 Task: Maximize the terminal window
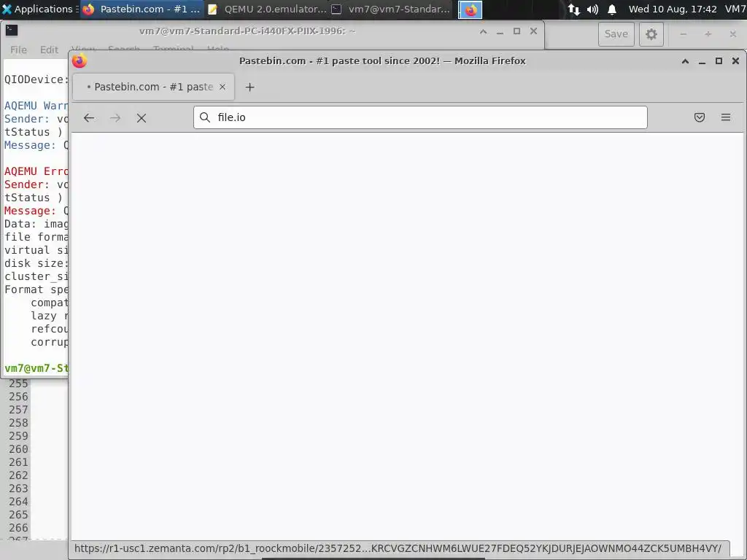(x=517, y=31)
